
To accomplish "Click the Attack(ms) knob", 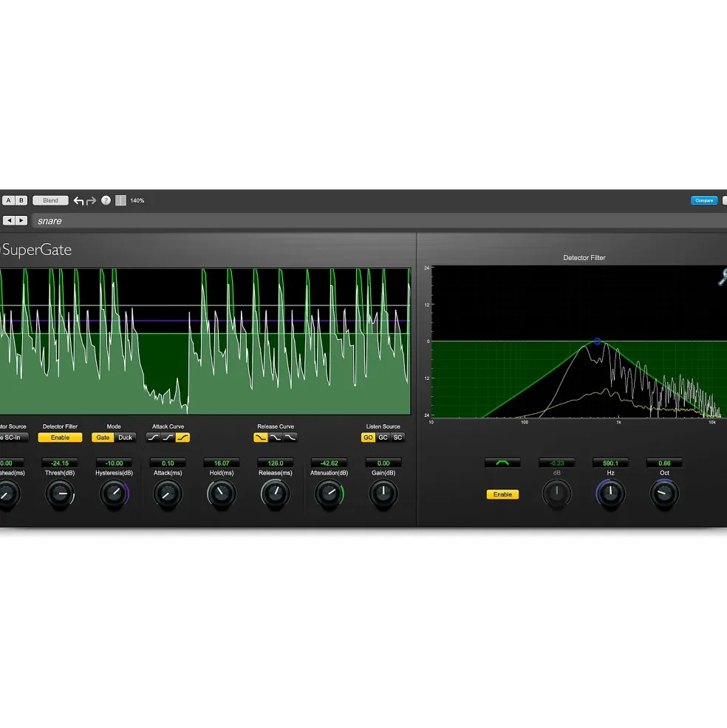I will 168,494.
